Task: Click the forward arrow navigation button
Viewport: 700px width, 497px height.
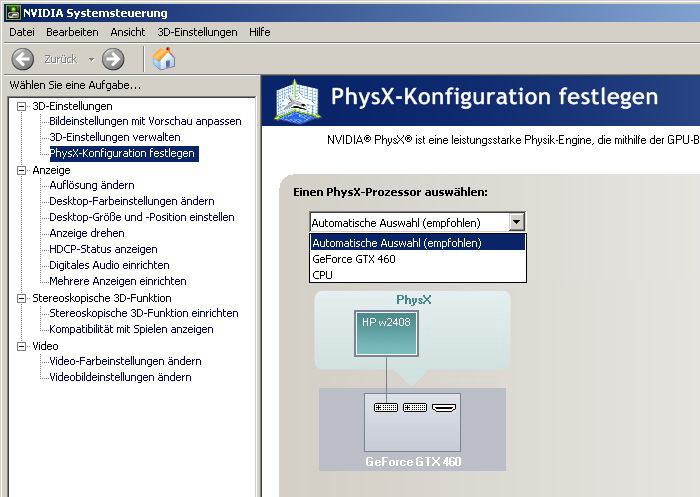Action: tap(113, 59)
